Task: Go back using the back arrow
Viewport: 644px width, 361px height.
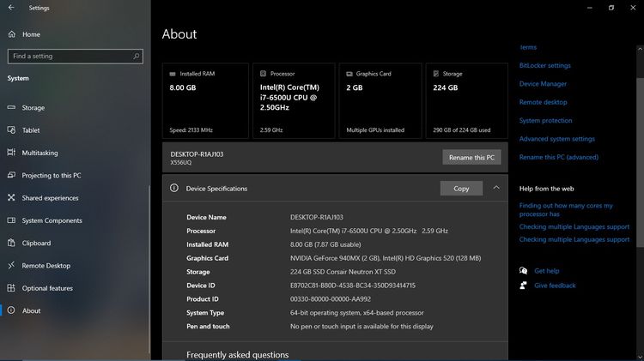Action: tap(11, 8)
